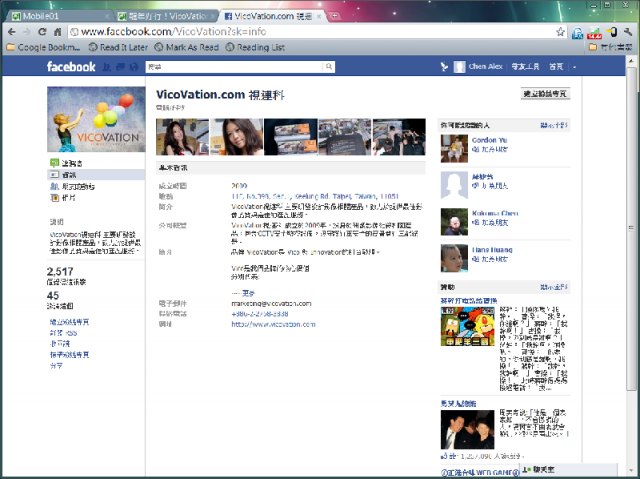The height and width of the screenshot is (479, 640).
Task: Go to Facebook home link
Action: pos(556,67)
